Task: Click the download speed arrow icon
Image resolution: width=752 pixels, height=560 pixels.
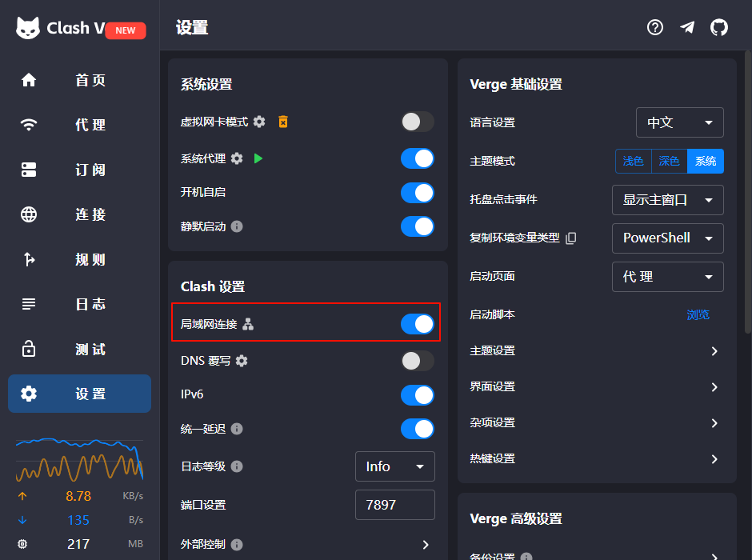Action: click(x=22, y=520)
